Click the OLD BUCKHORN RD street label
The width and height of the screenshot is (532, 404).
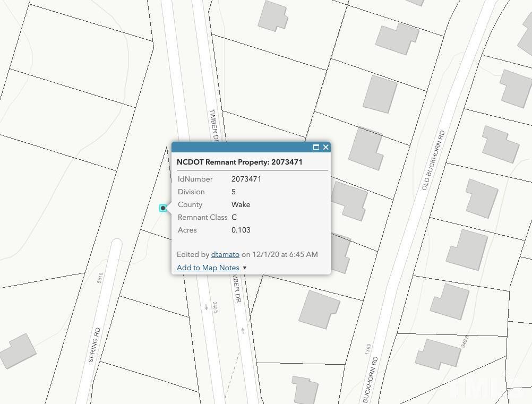433,160
